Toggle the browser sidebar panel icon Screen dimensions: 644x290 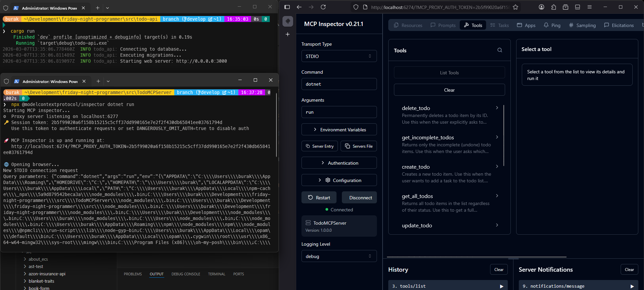pyautogui.click(x=287, y=7)
